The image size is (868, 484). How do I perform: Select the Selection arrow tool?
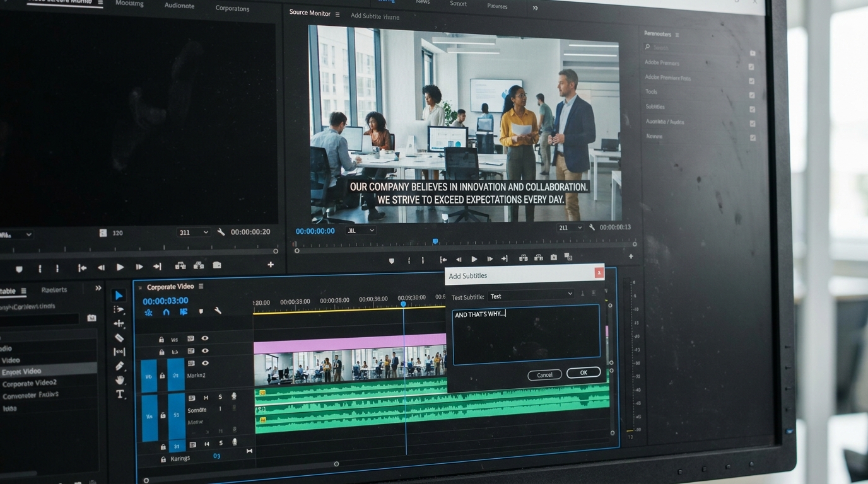119,295
